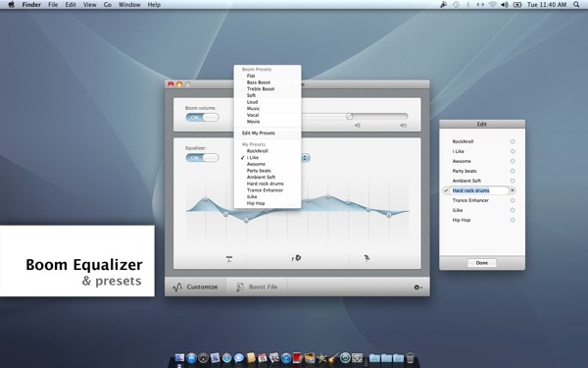Click the Bluetooth status icon
The image size is (588, 368).
[467, 5]
